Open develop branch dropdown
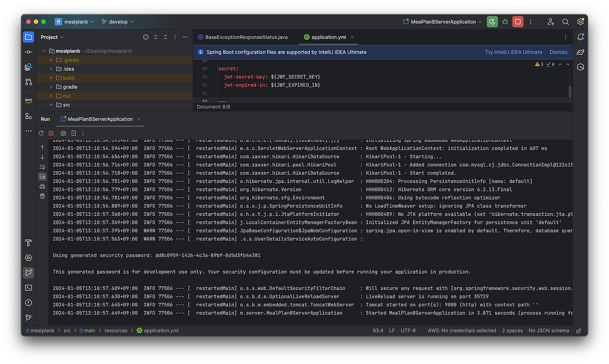The image size is (609, 364). point(118,22)
